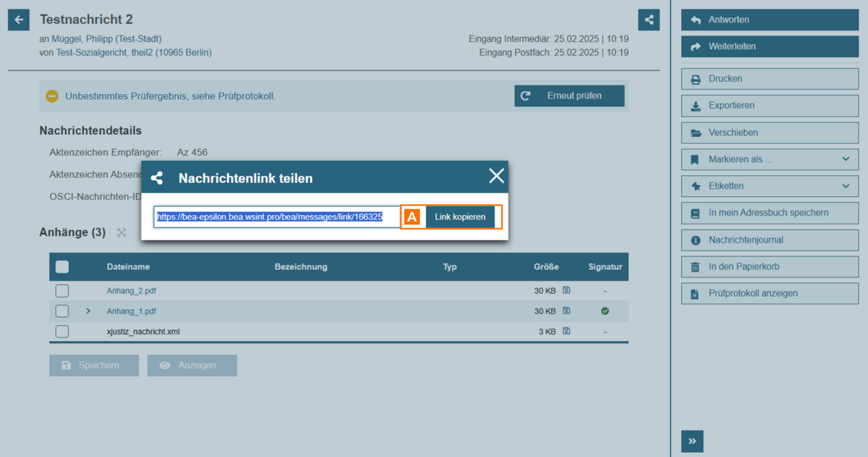The height and width of the screenshot is (457, 868).
Task: Click the back arrow next to Testnachricht 2
Action: 19,20
